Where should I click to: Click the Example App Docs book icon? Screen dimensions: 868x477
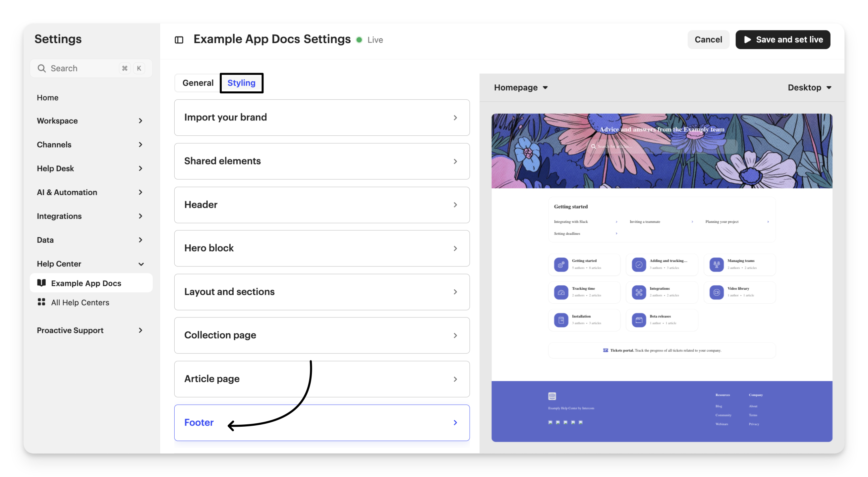(41, 283)
